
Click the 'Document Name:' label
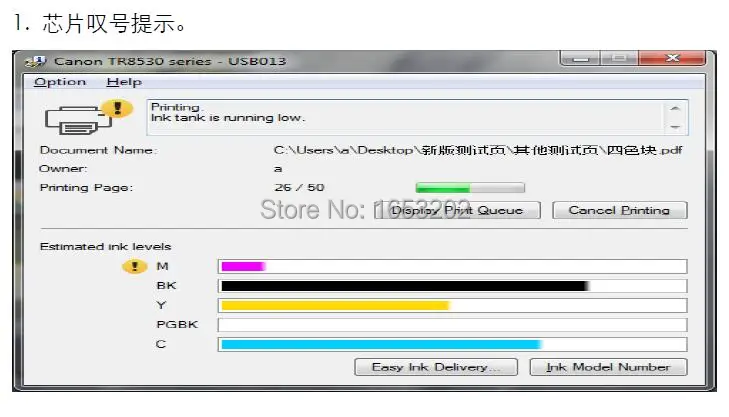click(99, 150)
